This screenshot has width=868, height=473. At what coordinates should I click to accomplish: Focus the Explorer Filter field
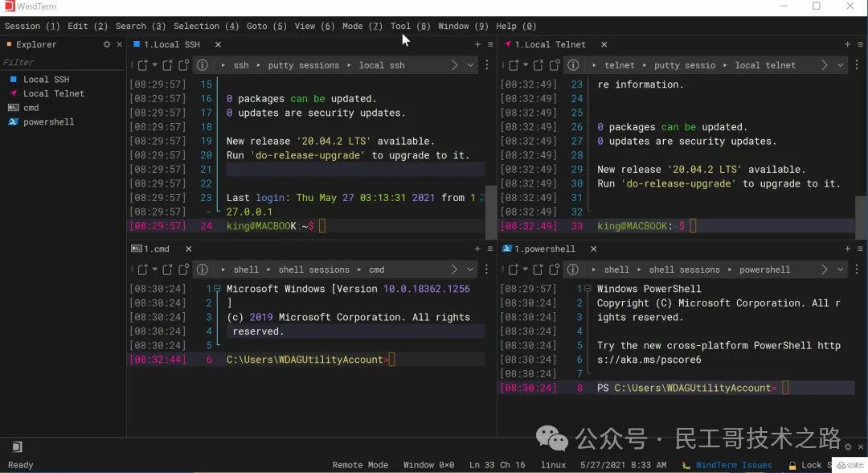point(63,62)
